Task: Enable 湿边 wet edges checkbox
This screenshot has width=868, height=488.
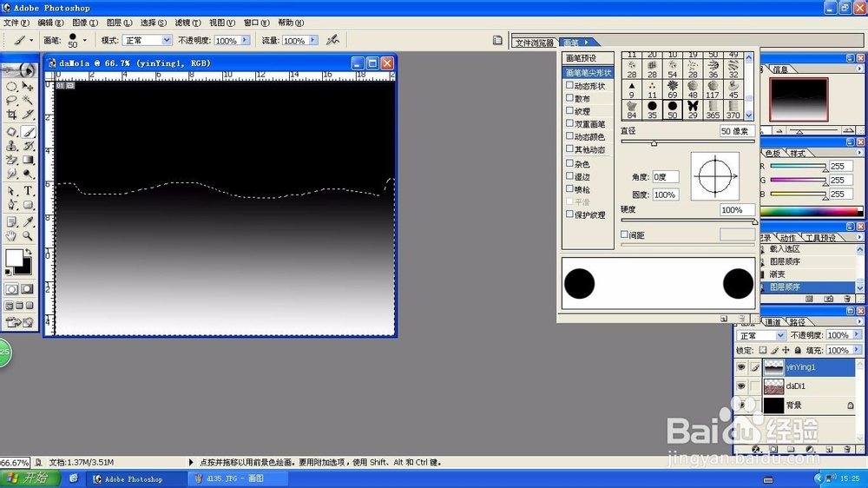Action: pos(569,176)
